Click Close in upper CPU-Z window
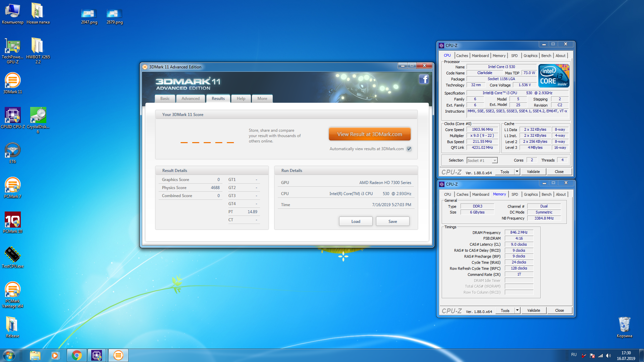This screenshot has width=644, height=362. [x=559, y=172]
